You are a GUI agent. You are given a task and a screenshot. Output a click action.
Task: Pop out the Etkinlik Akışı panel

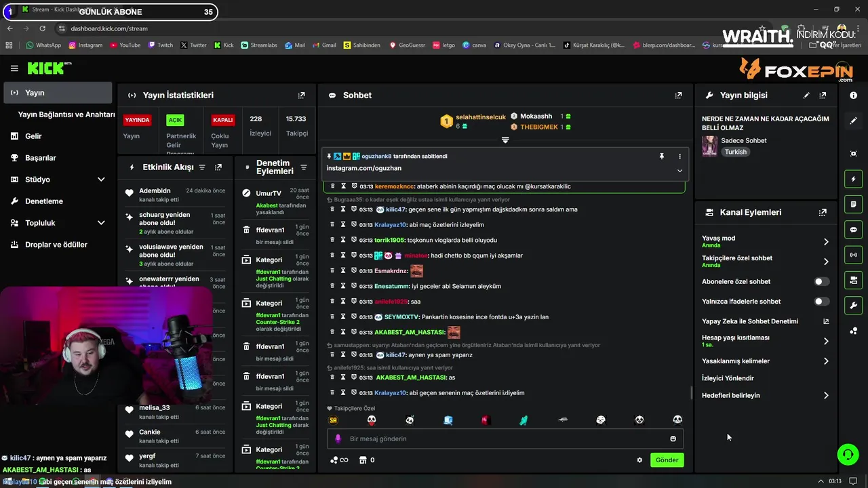[218, 167]
